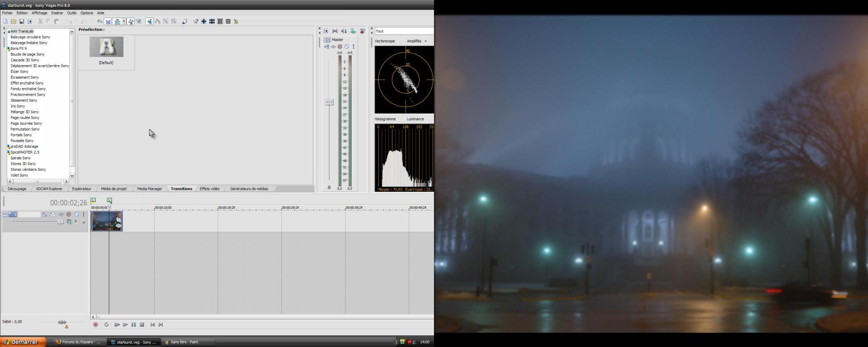868x347 pixels.
Task: Select the Selection Edit tool
Action: [165, 21]
